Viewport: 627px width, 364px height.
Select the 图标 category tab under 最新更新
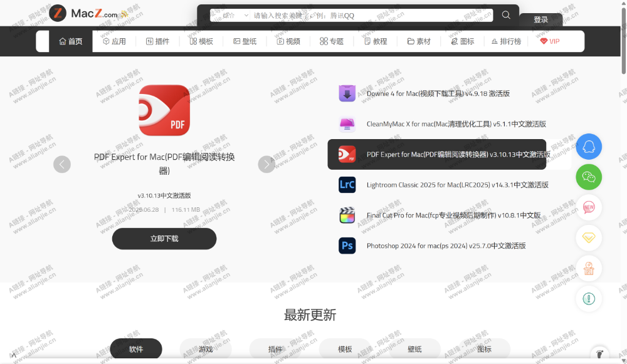coord(484,349)
